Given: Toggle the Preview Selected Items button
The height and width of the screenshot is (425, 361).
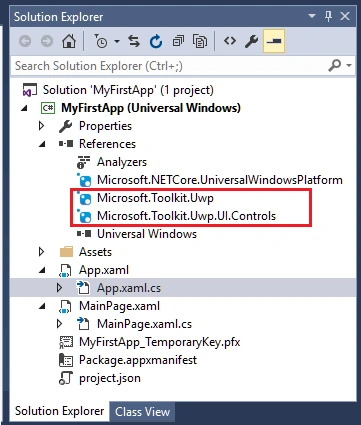Looking at the screenshot, I should pos(274,41).
